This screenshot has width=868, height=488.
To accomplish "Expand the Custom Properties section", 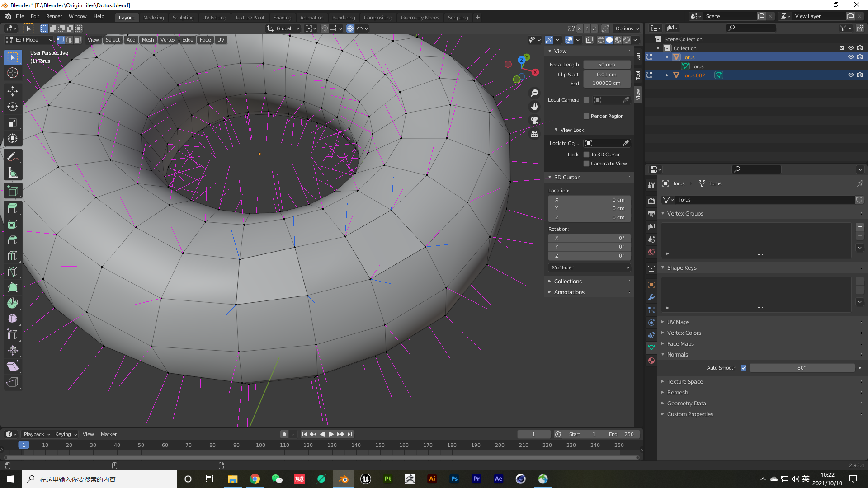I will point(664,413).
